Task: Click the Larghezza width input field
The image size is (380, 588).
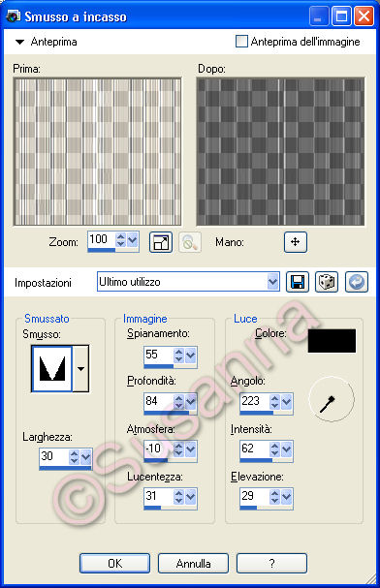Action: (x=54, y=456)
